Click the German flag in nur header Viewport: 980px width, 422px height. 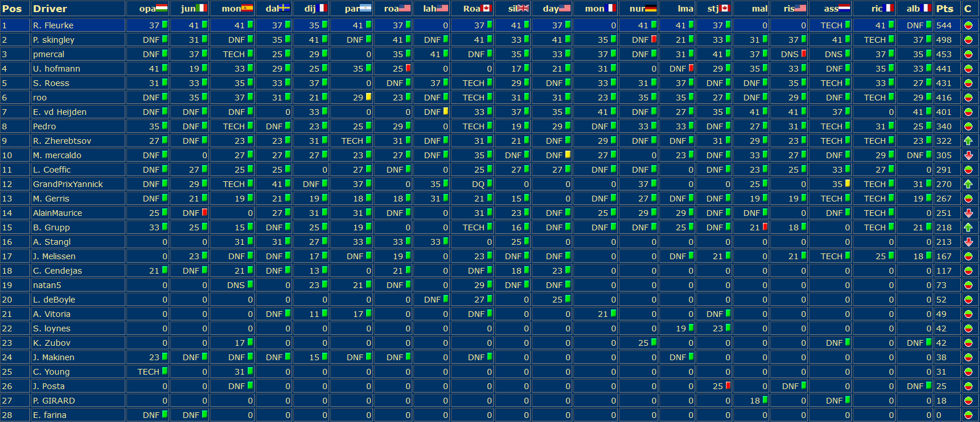pos(651,8)
